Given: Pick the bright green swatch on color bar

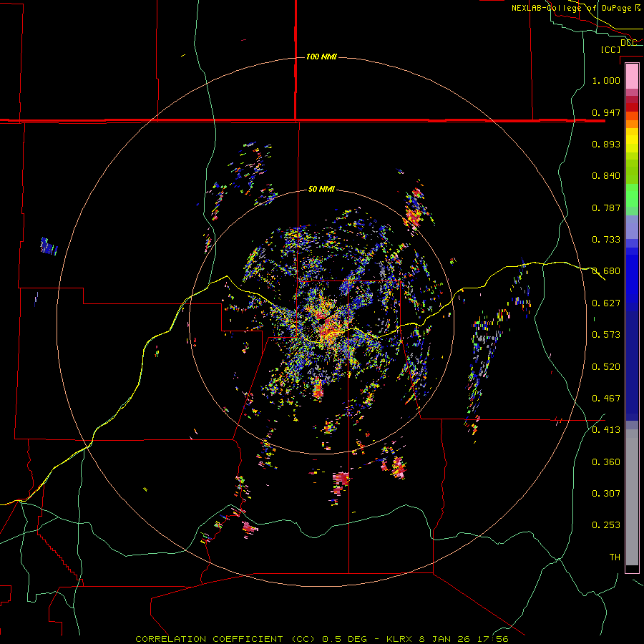Looking at the screenshot, I should point(632,195).
